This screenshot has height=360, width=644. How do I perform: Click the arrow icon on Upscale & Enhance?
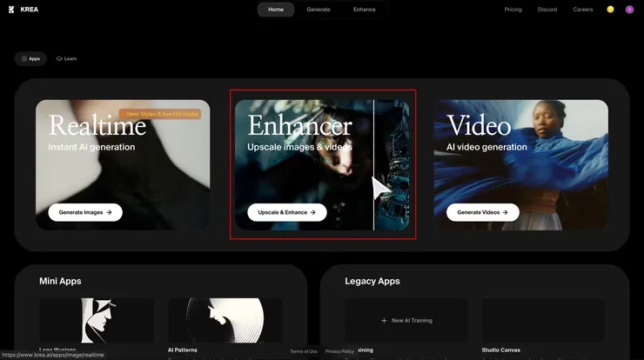(313, 213)
